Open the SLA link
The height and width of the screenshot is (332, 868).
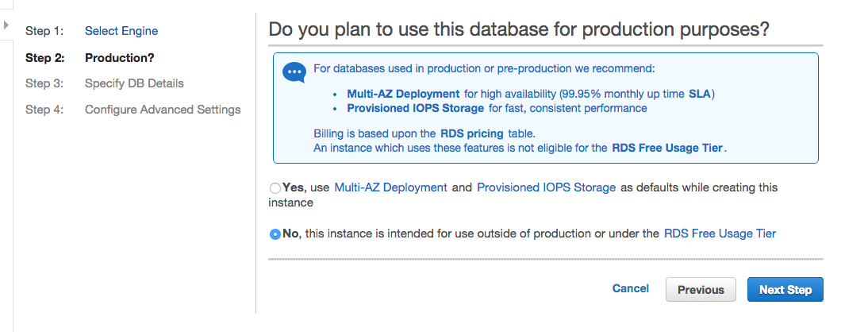pos(700,94)
